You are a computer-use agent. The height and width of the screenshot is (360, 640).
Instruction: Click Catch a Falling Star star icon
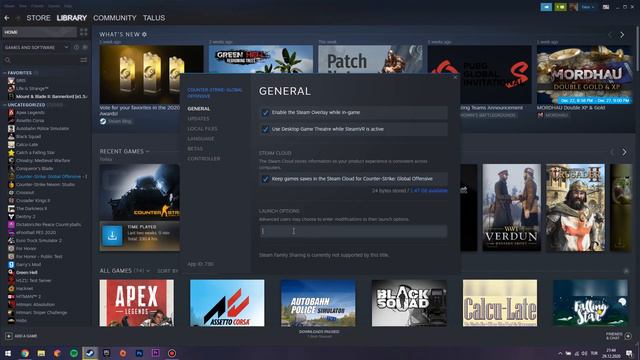click(x=11, y=153)
